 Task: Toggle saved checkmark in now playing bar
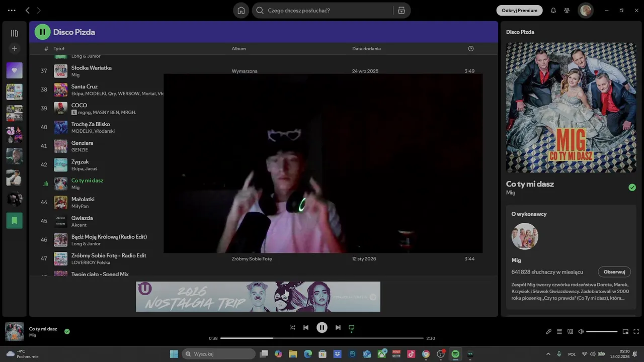[x=67, y=331]
